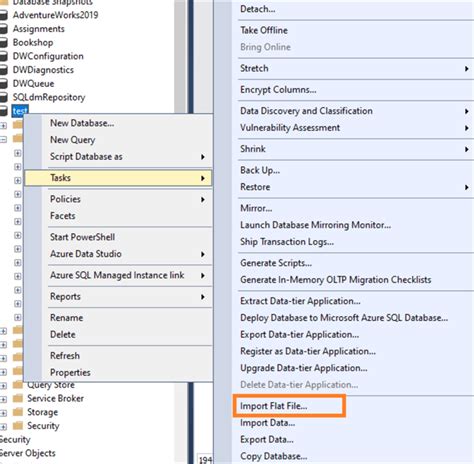This screenshot has width=474, height=464.
Task: Open the Reports submenu
Action: 119,296
